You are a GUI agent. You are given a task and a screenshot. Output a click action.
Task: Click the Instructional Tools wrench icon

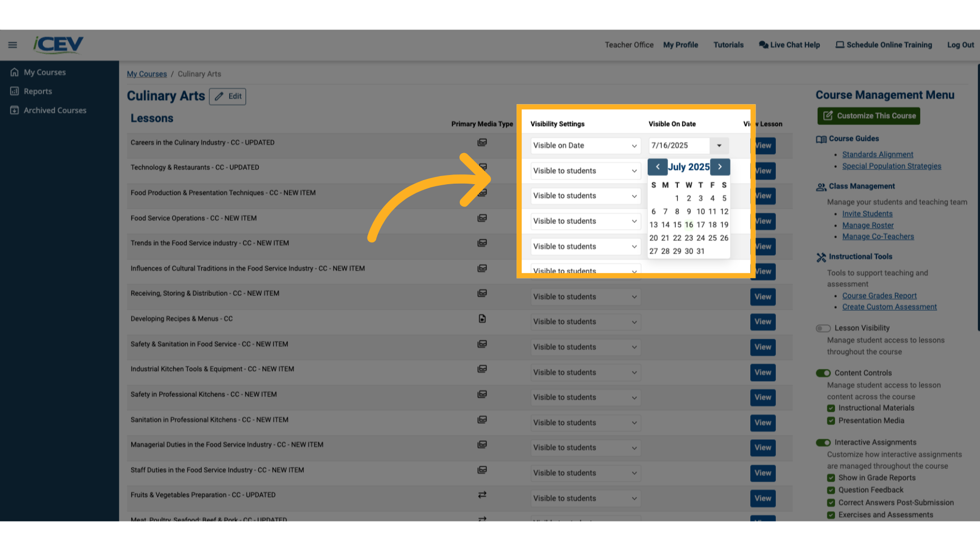821,257
